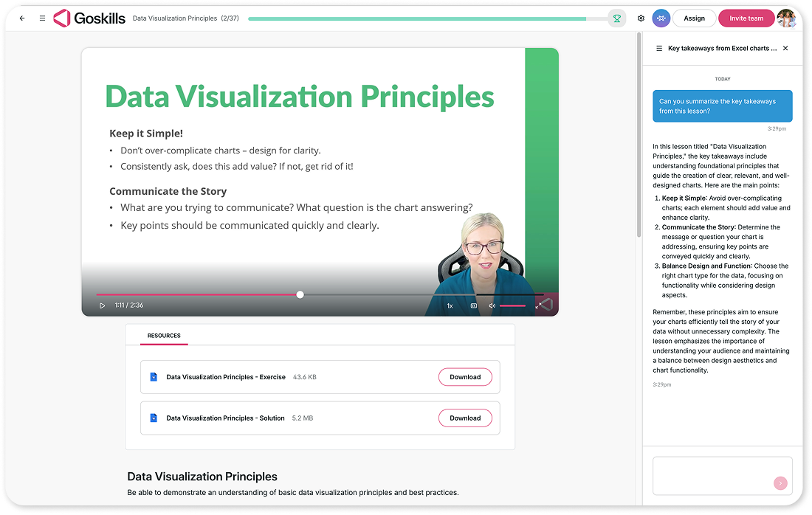Open the user profile avatar
Image resolution: width=812 pixels, height=515 pixels.
(x=786, y=18)
